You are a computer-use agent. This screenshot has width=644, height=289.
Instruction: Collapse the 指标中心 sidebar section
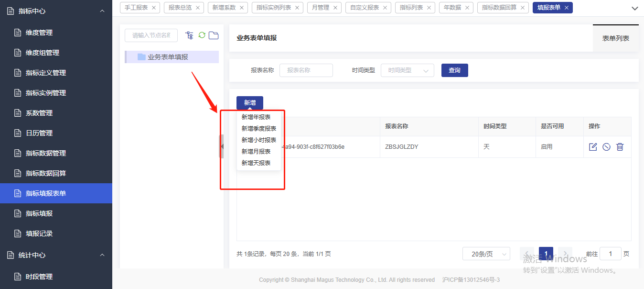click(102, 11)
